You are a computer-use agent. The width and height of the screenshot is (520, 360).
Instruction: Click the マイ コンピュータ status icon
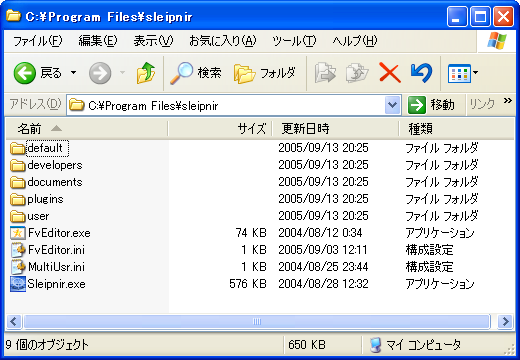coord(376,345)
